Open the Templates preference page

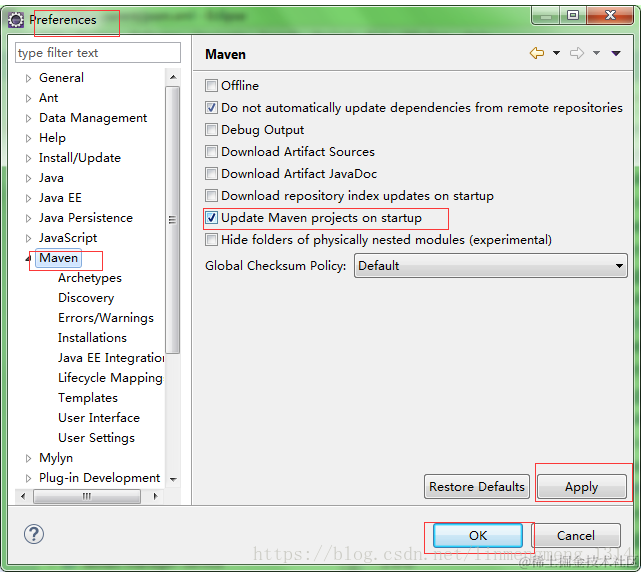88,399
